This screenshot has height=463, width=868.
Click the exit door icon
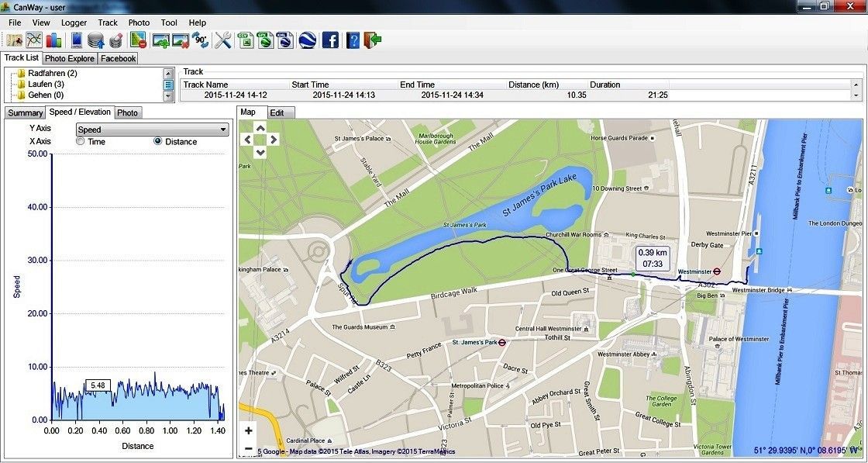373,40
